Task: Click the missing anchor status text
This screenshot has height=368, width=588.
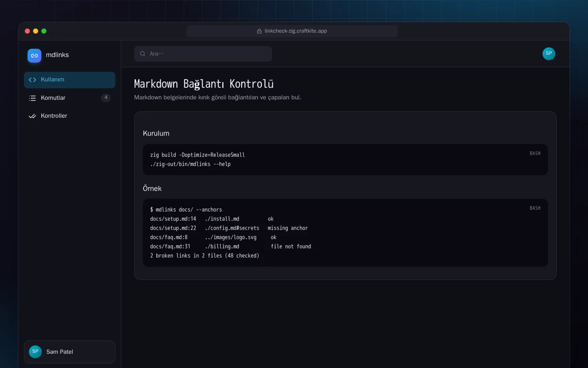Action: (288, 228)
